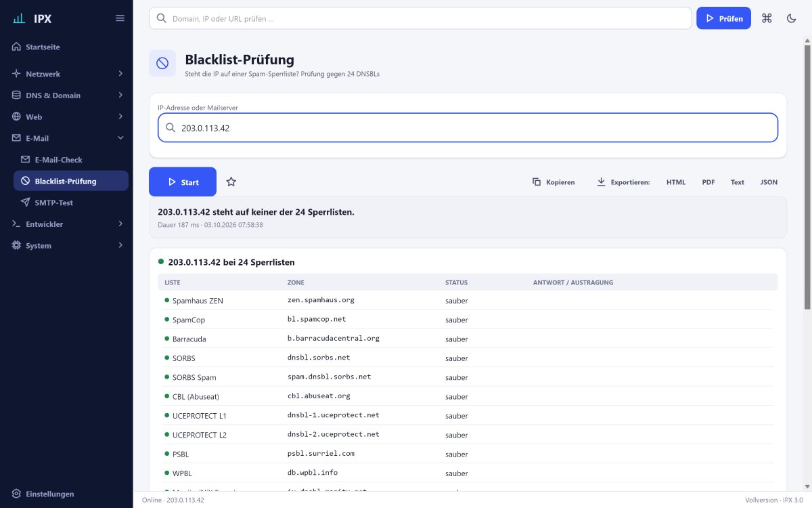Image resolution: width=812 pixels, height=508 pixels.
Task: Click the SpamCop list name
Action: [x=189, y=320]
